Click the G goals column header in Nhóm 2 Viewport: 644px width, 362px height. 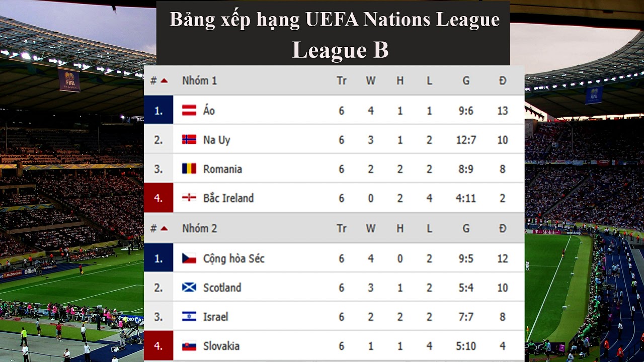point(466,228)
